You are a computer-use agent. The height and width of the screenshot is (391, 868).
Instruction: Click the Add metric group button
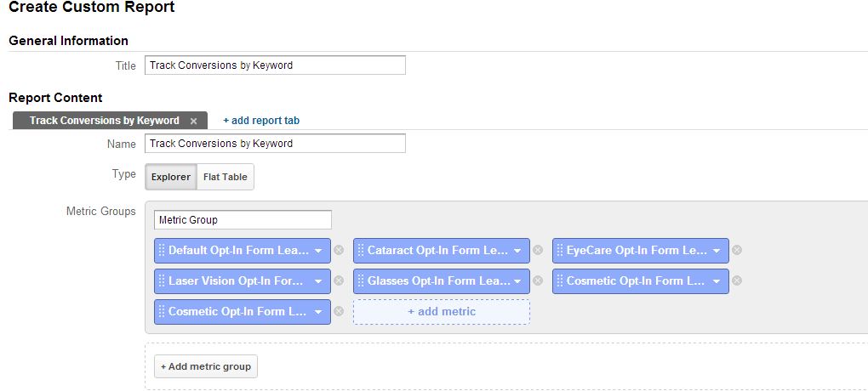206,366
